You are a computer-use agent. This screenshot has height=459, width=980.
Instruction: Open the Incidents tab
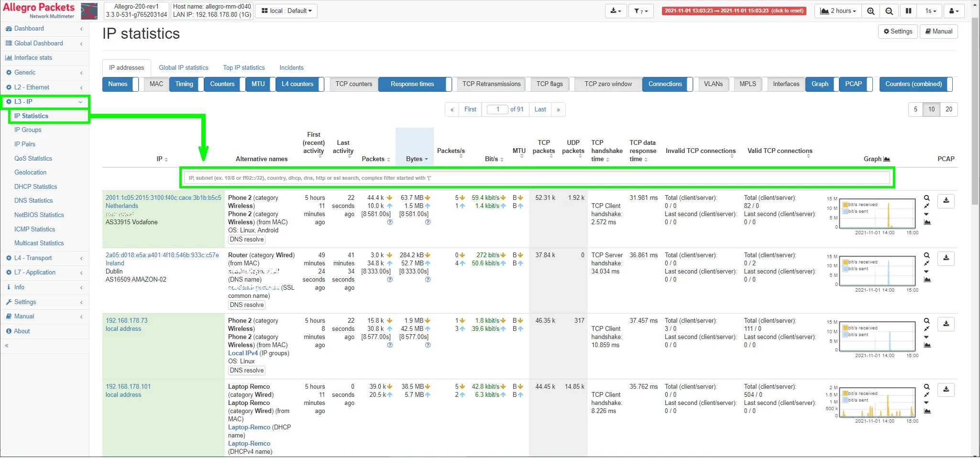click(291, 68)
